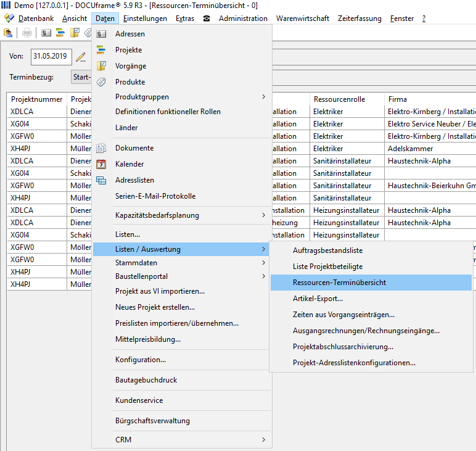Choose Ressourcen-Terminübersicht submenu entry
Screen dimensions: 476x451
coord(371,283)
